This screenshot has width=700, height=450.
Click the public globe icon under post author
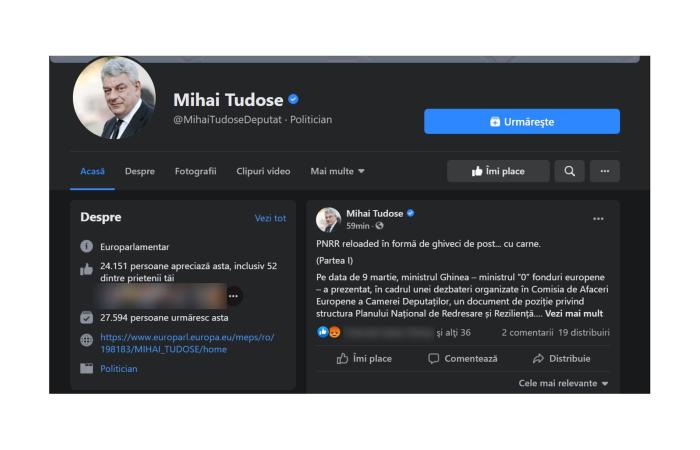379,226
